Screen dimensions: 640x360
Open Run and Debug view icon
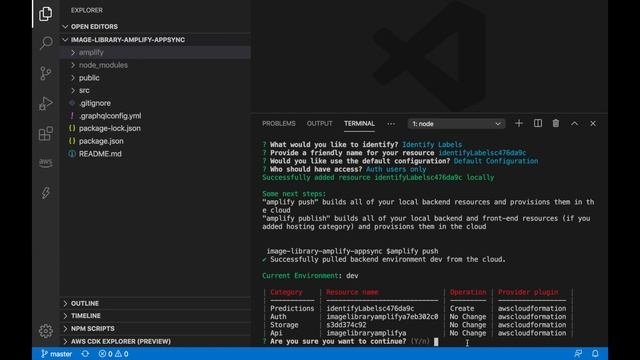46,103
